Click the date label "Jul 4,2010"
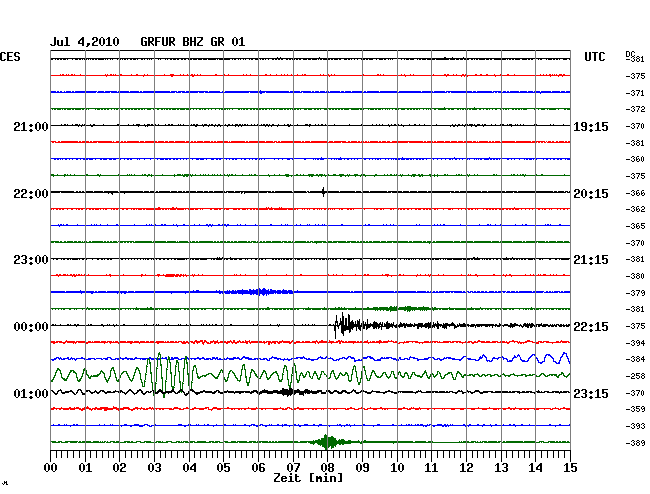The image size is (650, 494). [x=85, y=42]
